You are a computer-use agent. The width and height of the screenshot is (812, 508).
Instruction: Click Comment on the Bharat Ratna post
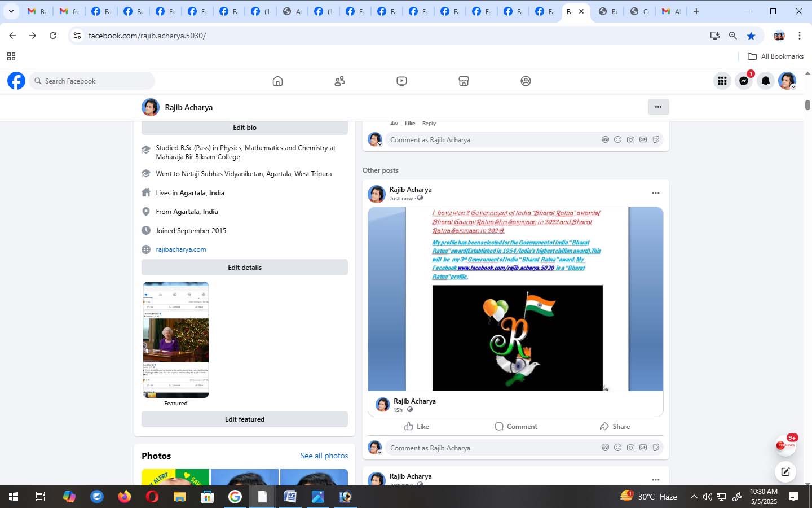(515, 426)
